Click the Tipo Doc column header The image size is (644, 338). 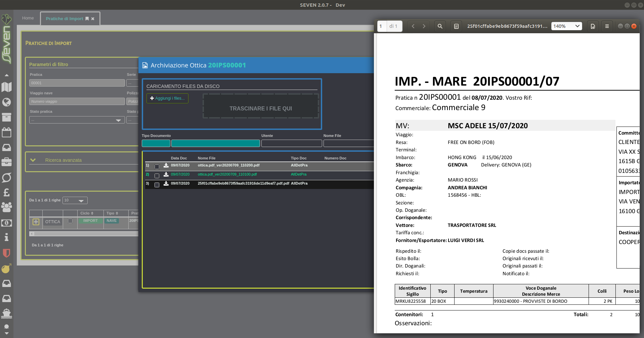(x=299, y=158)
